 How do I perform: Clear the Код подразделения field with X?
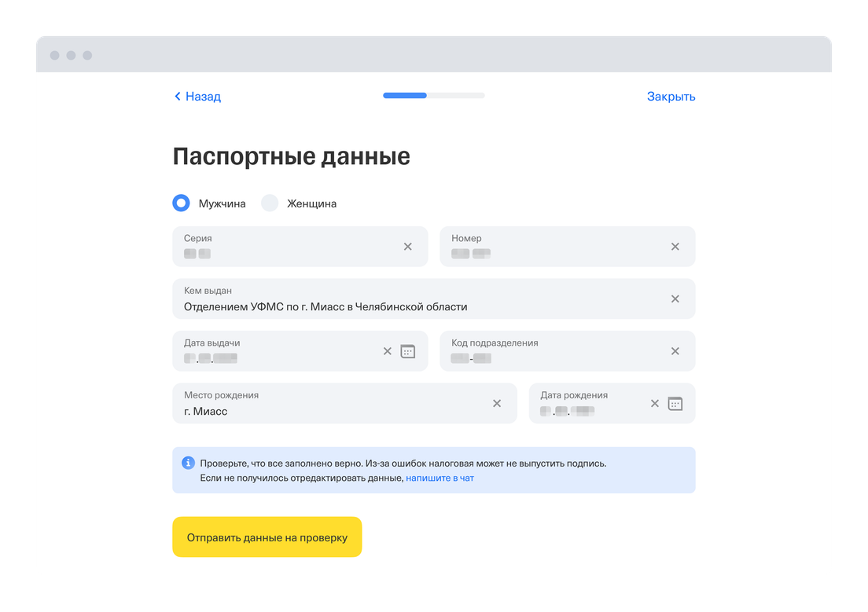click(675, 351)
